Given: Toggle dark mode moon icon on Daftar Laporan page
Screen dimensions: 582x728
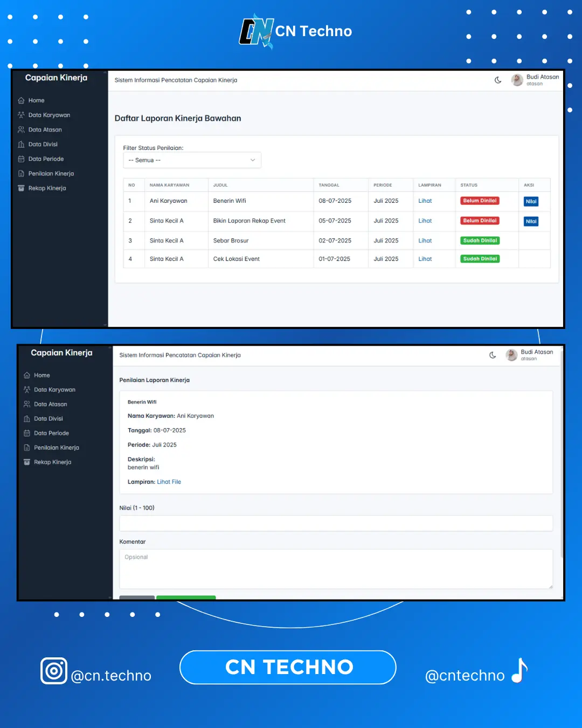Looking at the screenshot, I should 498,80.
